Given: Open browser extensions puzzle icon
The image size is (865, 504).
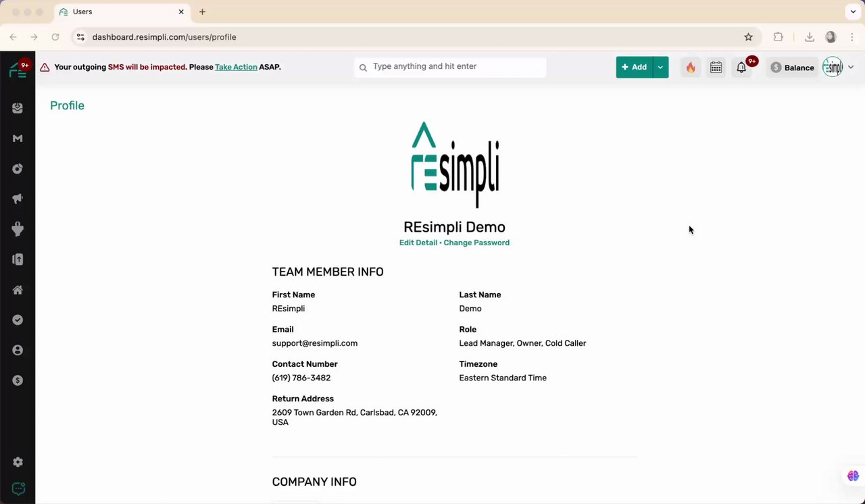Looking at the screenshot, I should pyautogui.click(x=778, y=37).
